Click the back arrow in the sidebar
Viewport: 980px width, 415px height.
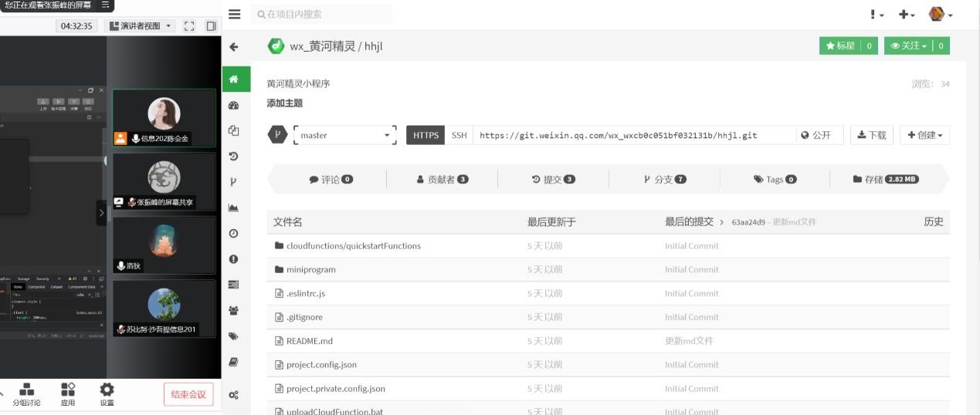[x=234, y=47]
